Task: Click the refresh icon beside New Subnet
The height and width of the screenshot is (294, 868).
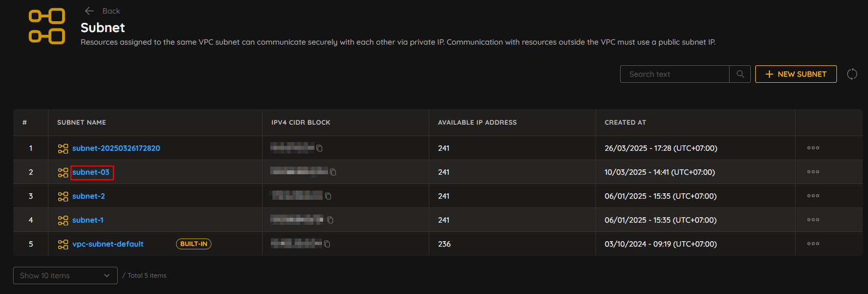Action: 852,74
